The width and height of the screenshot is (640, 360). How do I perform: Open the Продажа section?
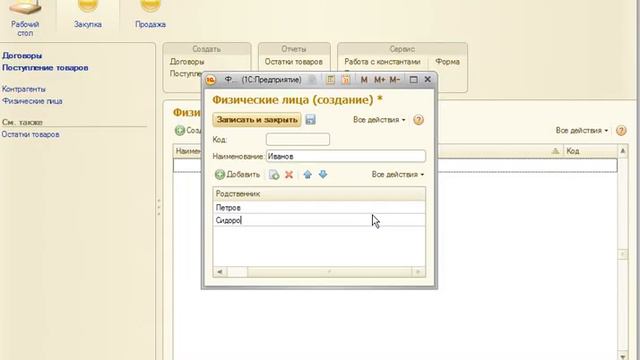(150, 16)
